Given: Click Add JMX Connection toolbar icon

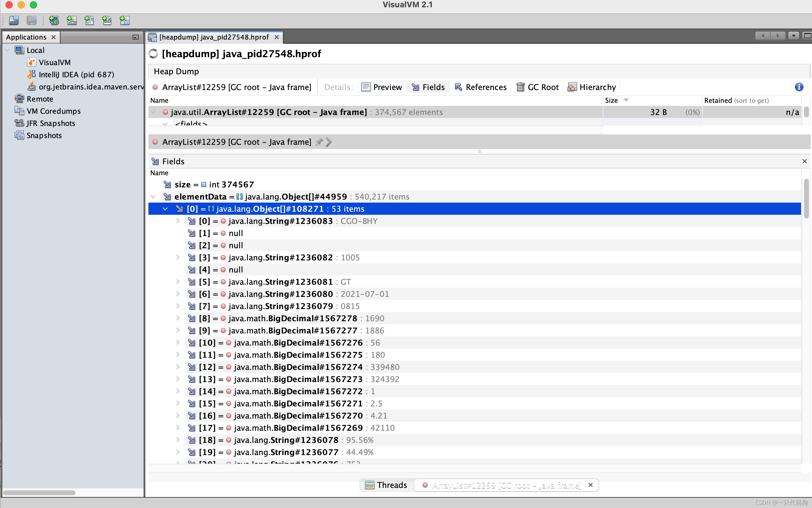Looking at the screenshot, I should pyautogui.click(x=71, y=20).
